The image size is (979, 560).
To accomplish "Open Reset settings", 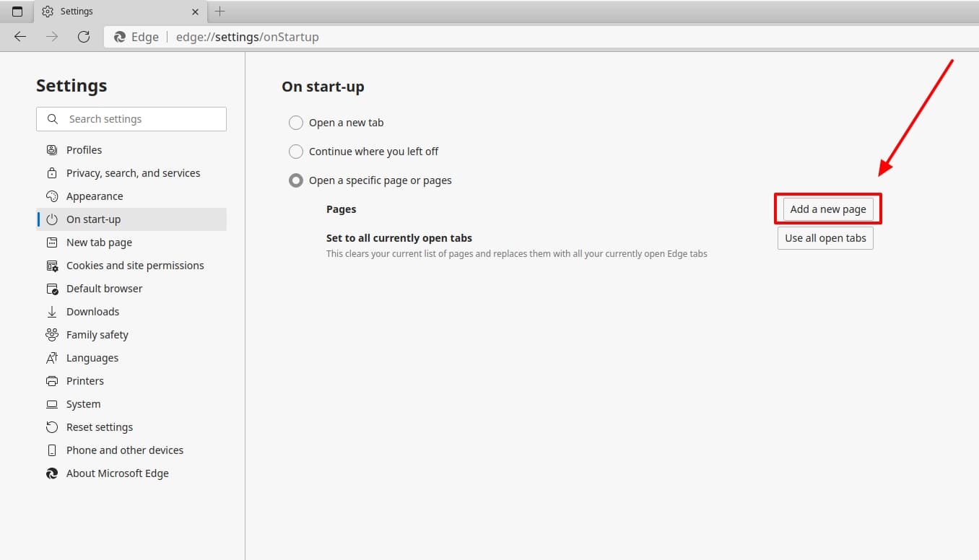I will click(99, 426).
